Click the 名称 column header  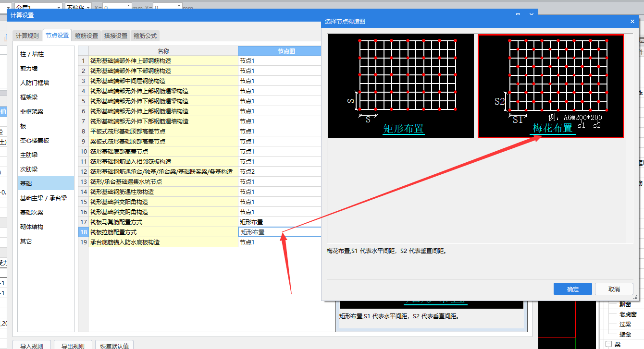click(x=163, y=51)
